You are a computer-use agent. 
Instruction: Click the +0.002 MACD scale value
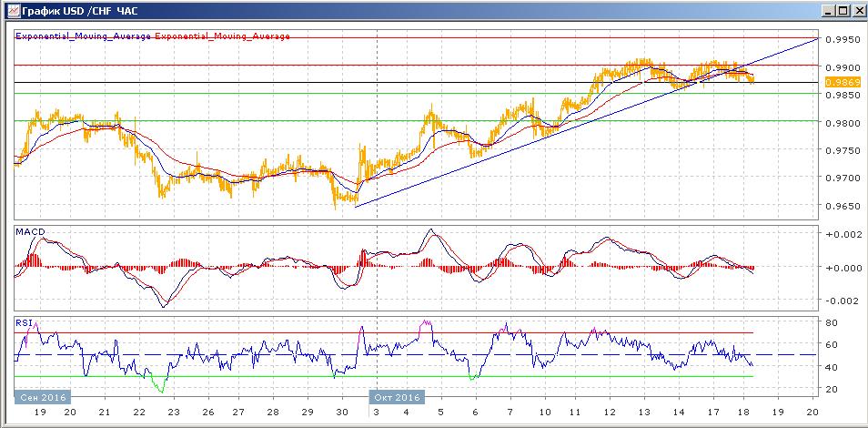coord(843,234)
